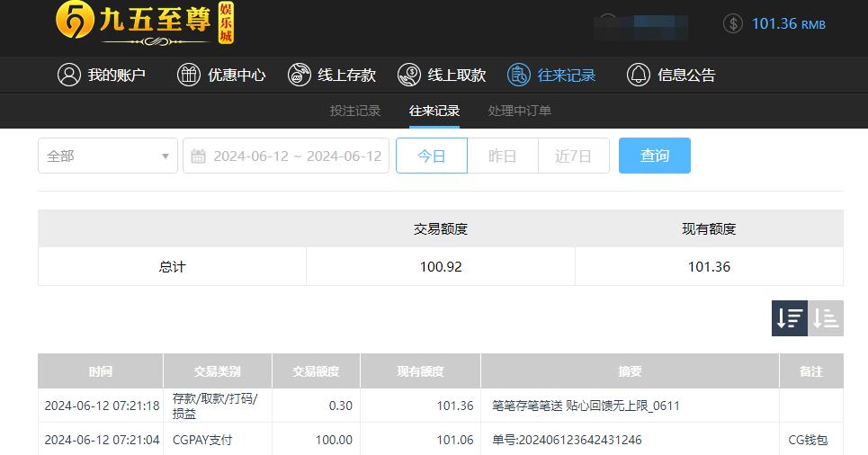Screen dimensions: 868x455
Task: Open 优惠中心 gift box icon
Action: pos(189,75)
